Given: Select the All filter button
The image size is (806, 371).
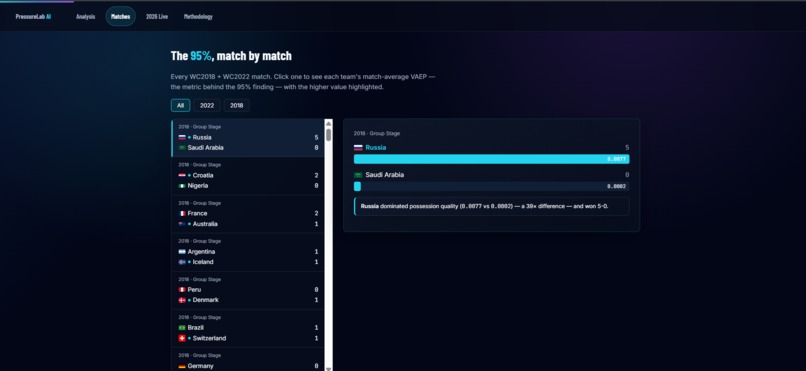Looking at the screenshot, I should [180, 105].
